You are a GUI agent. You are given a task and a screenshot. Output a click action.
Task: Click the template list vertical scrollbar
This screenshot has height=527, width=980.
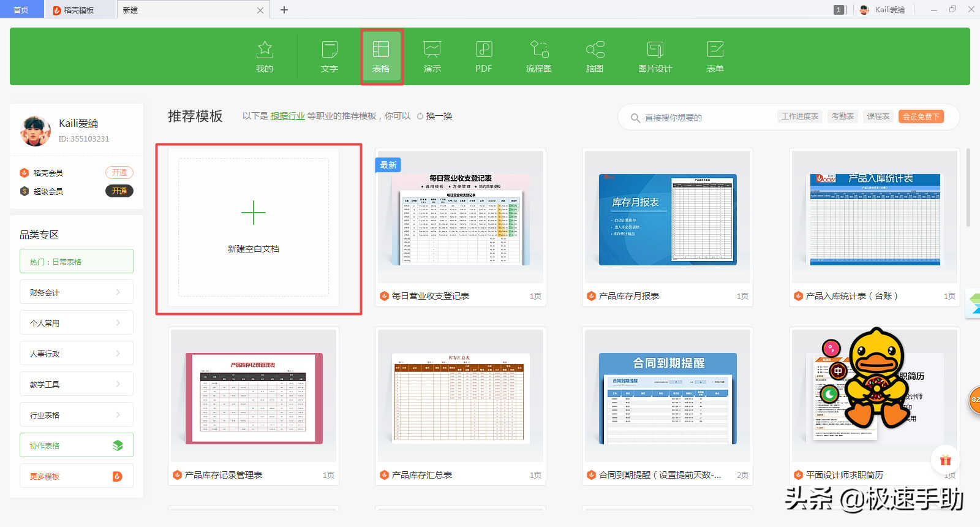[x=968, y=187]
